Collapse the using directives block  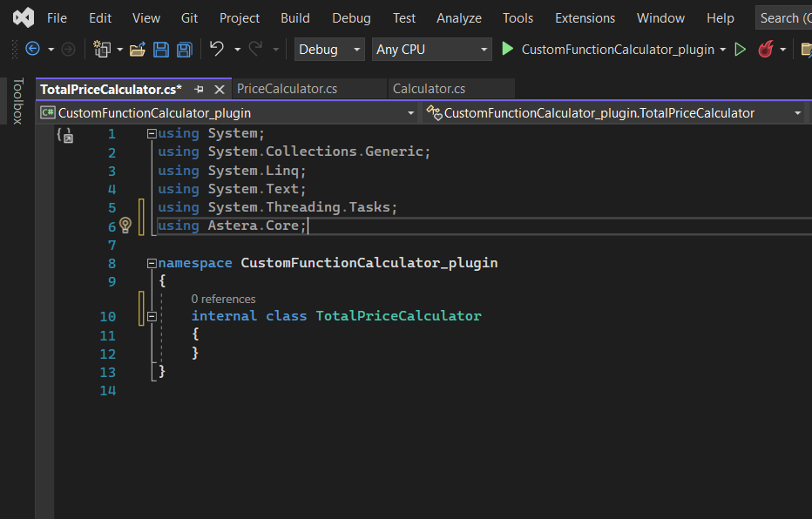click(x=152, y=134)
